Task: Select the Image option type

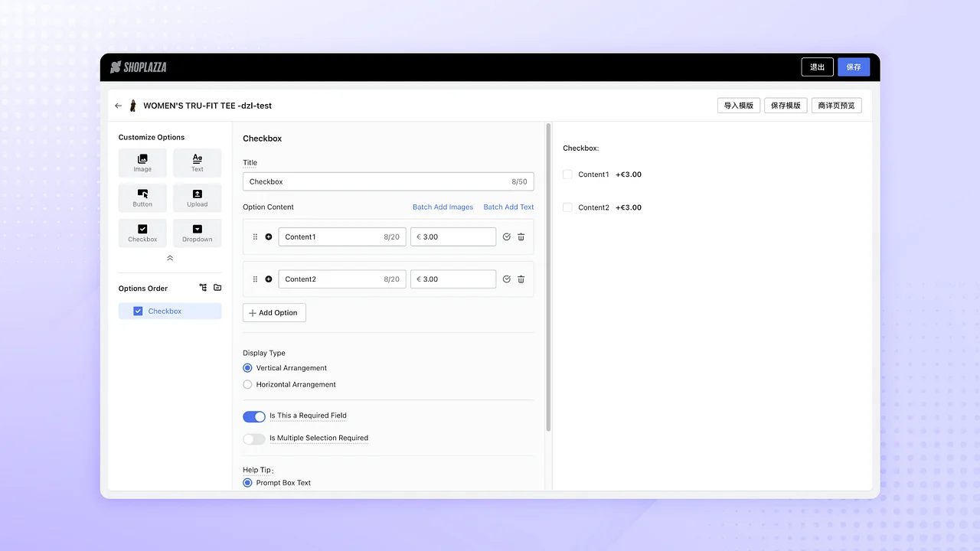Action: tap(142, 162)
